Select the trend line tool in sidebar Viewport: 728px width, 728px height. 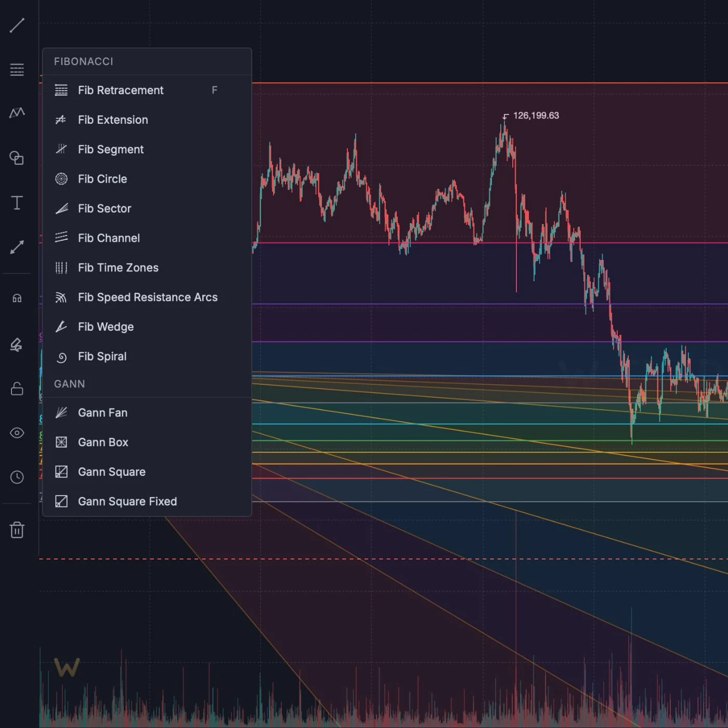[17, 25]
